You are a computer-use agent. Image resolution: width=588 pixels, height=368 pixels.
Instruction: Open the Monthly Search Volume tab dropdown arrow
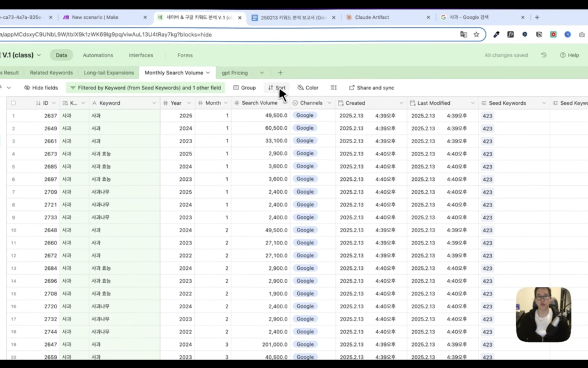[x=208, y=73]
